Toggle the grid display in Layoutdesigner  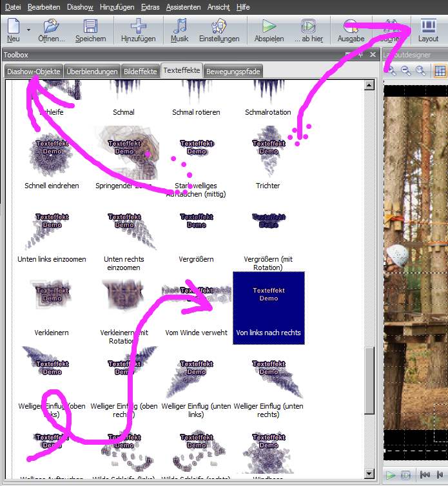(x=440, y=71)
